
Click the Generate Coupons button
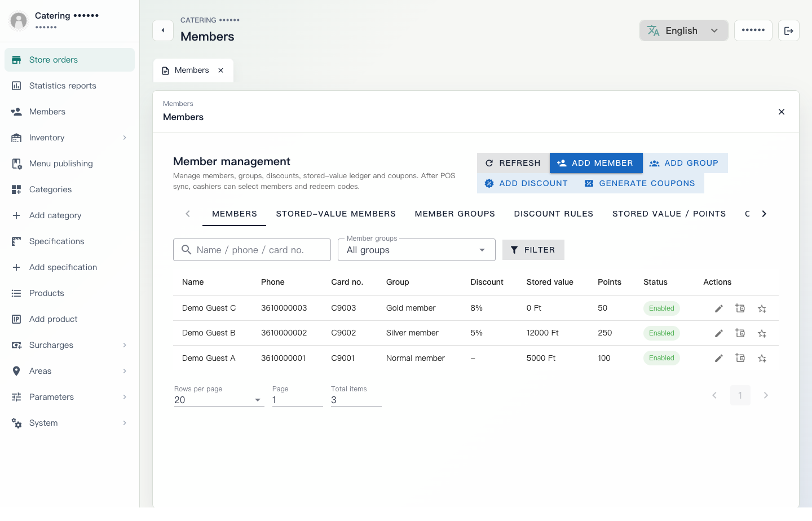click(x=641, y=183)
